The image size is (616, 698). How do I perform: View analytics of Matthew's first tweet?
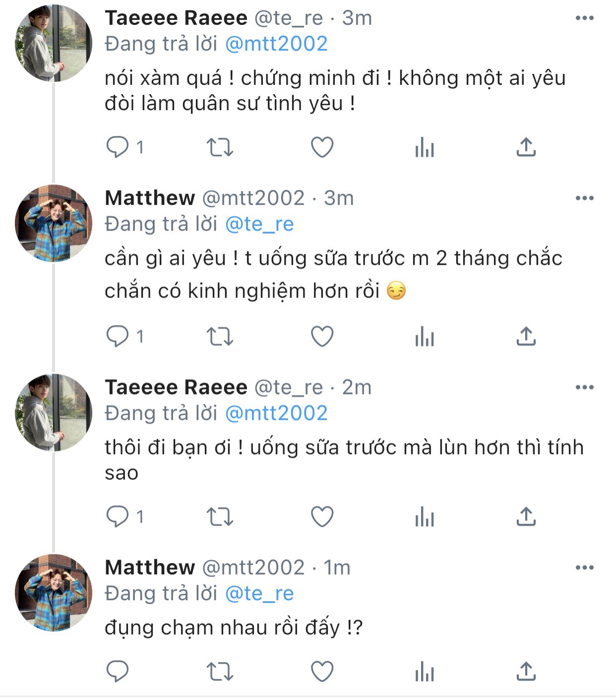click(425, 337)
